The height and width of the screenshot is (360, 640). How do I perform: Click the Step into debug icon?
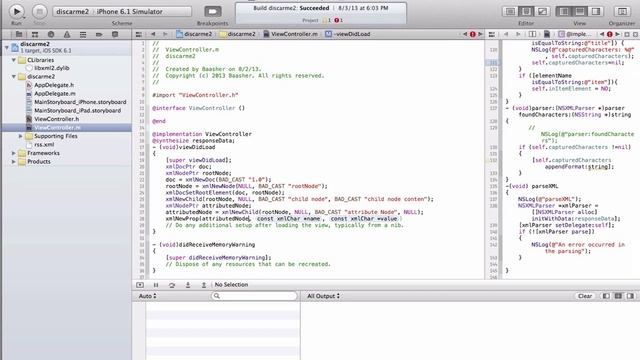pos(188,285)
